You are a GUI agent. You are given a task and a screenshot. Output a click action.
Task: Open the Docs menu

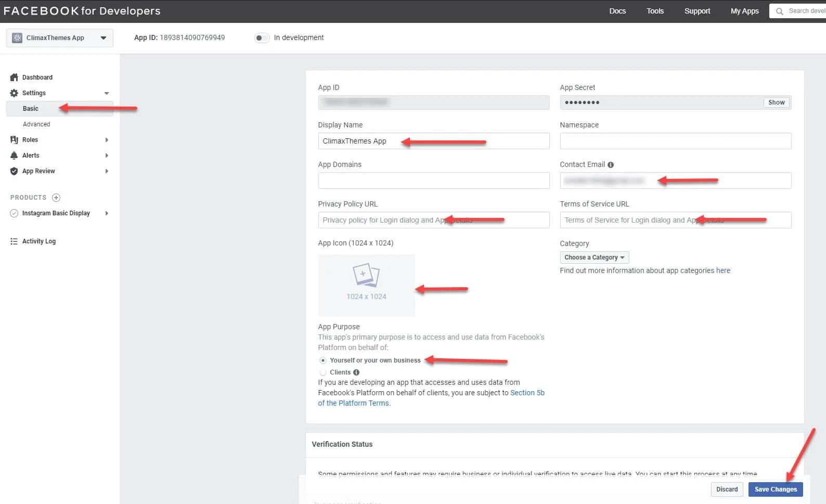coord(617,11)
